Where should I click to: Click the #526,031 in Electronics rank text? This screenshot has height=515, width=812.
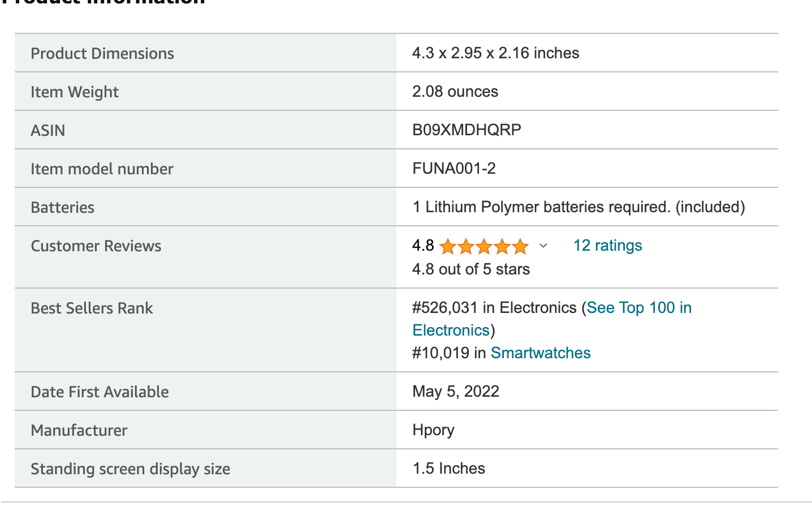[x=494, y=308]
